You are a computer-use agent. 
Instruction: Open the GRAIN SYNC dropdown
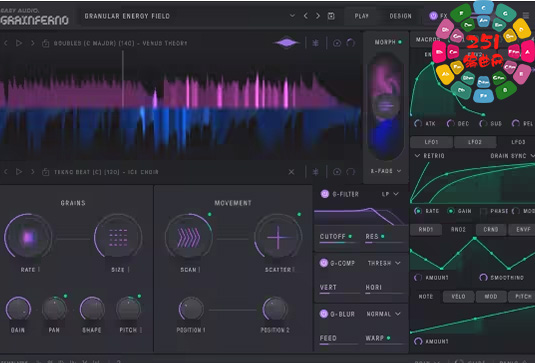[512, 156]
